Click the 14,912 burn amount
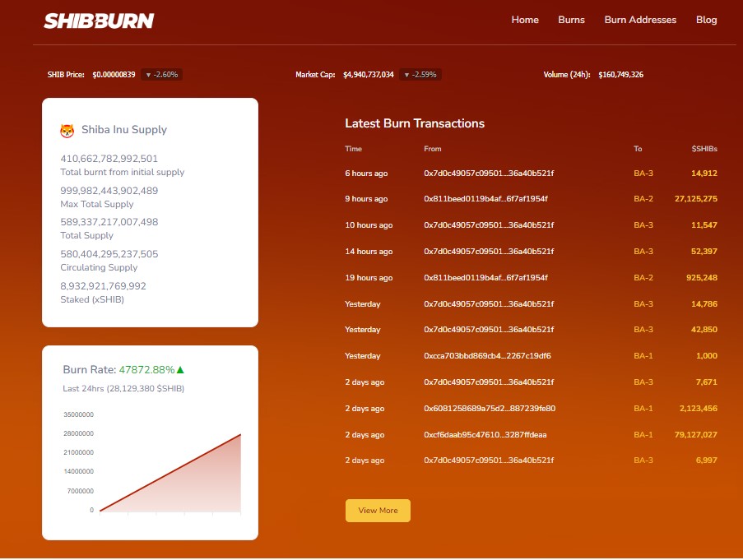The height and width of the screenshot is (560, 743). (x=704, y=174)
